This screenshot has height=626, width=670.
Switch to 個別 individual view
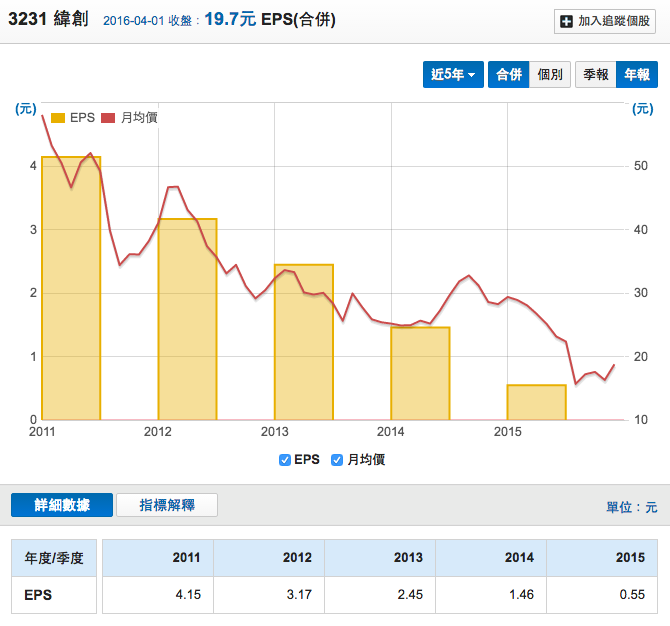point(550,75)
